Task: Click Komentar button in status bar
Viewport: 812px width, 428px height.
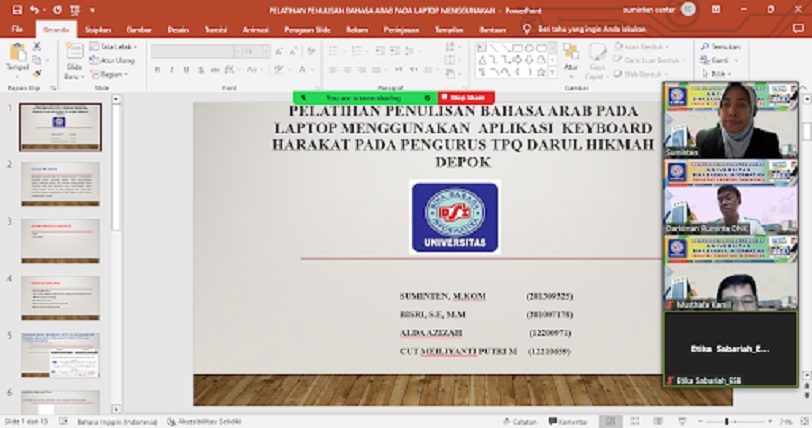Action: [569, 422]
